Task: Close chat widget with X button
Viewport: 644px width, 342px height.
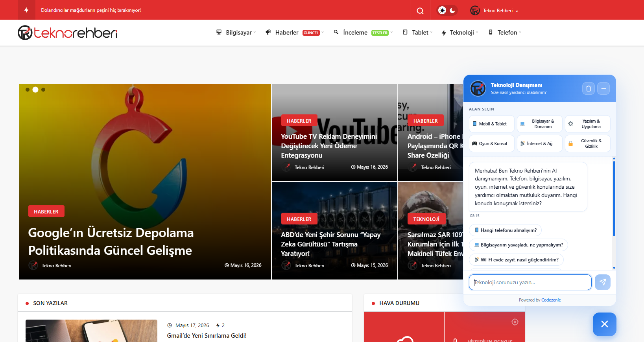Action: tap(605, 324)
